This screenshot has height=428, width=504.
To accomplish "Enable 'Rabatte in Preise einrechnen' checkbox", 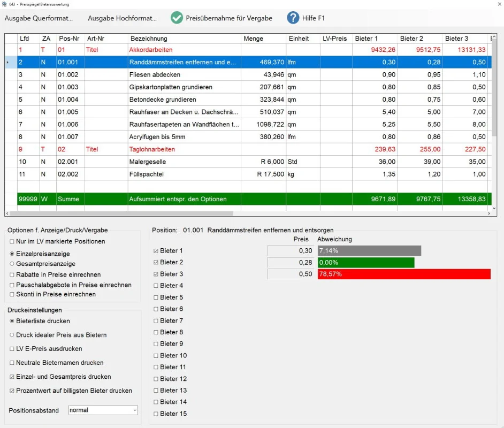I will coord(12,274).
